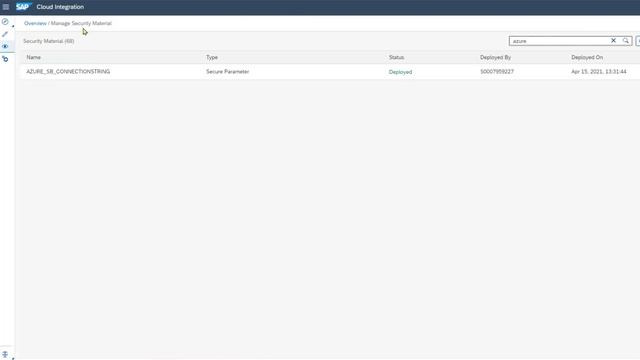The height and width of the screenshot is (360, 640).
Task: Run search with the magnifier icon
Action: [x=626, y=41]
